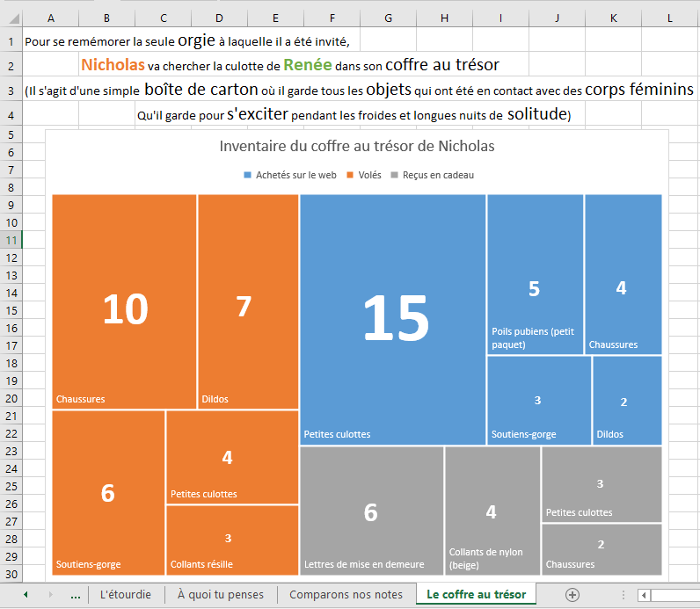The width and height of the screenshot is (700, 609).
Task: Click the Select All corner triangle
Action: point(11,18)
